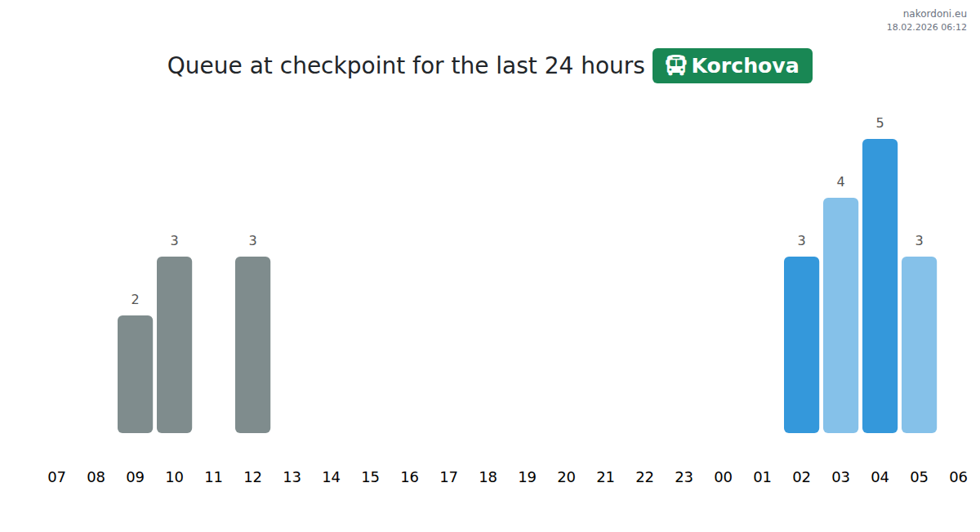This screenshot has width=980, height=532.
Task: Click the chart title about queue at checkpoint
Action: pyautogui.click(x=406, y=65)
